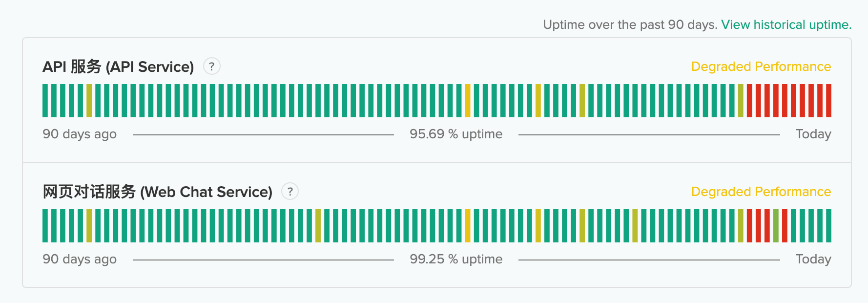The image size is (868, 303).
Task: Select today's red bar in API Service
Action: pyautogui.click(x=828, y=101)
